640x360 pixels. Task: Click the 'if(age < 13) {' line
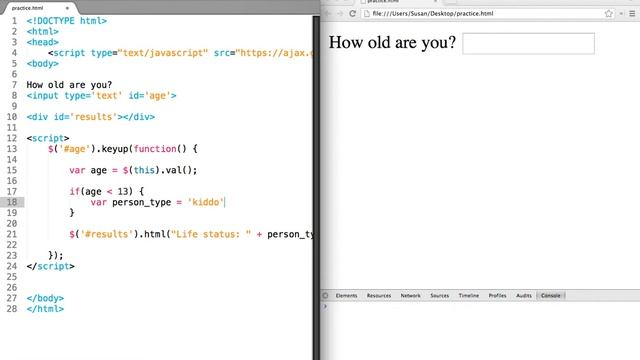click(107, 191)
